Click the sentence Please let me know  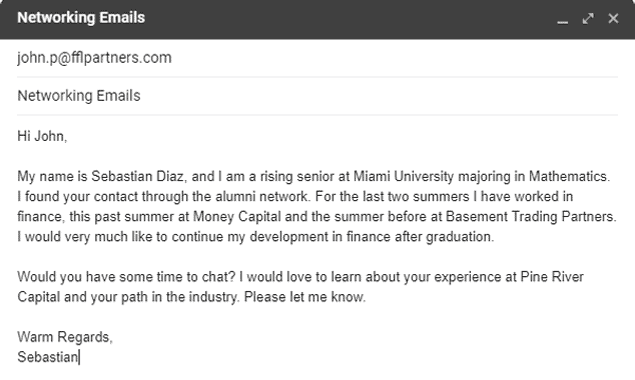coord(305,297)
